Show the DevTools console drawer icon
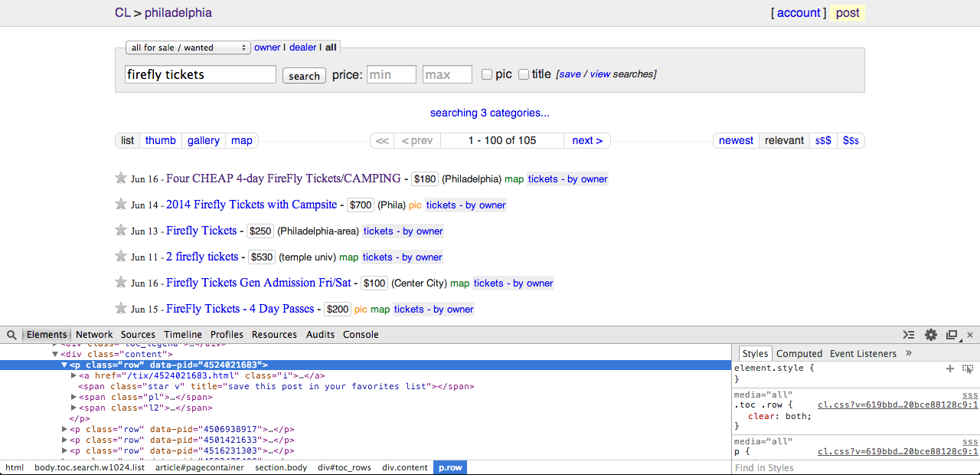The width and height of the screenshot is (980, 475). 909,335
